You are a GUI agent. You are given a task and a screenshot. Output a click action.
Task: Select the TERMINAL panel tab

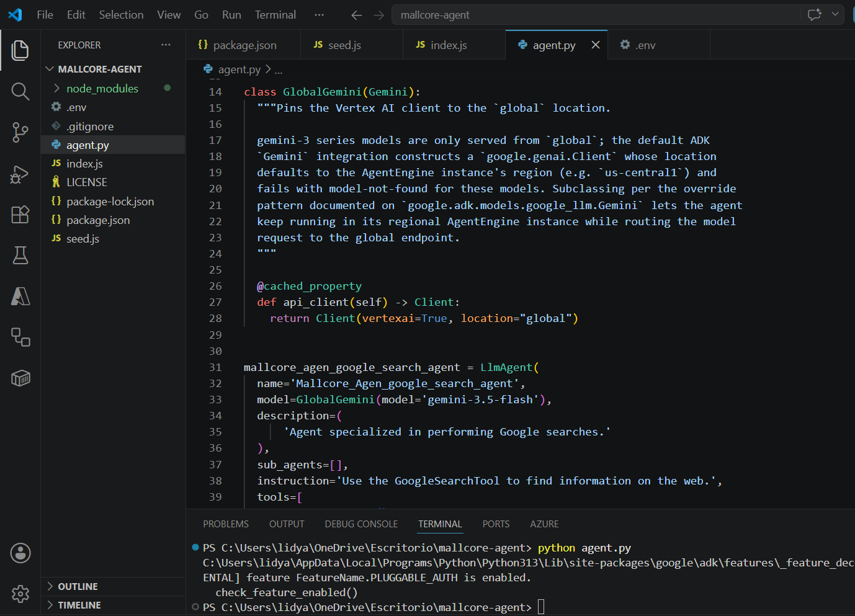pyautogui.click(x=440, y=524)
